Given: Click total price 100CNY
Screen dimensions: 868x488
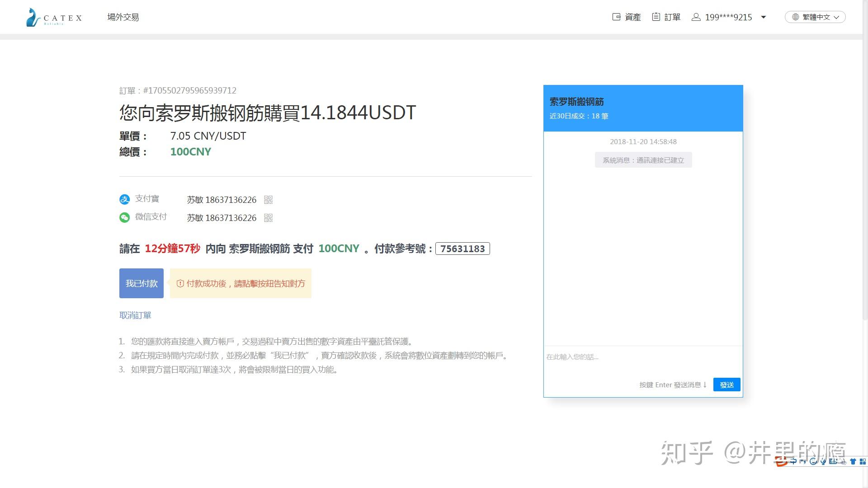Looking at the screenshot, I should coord(190,152).
